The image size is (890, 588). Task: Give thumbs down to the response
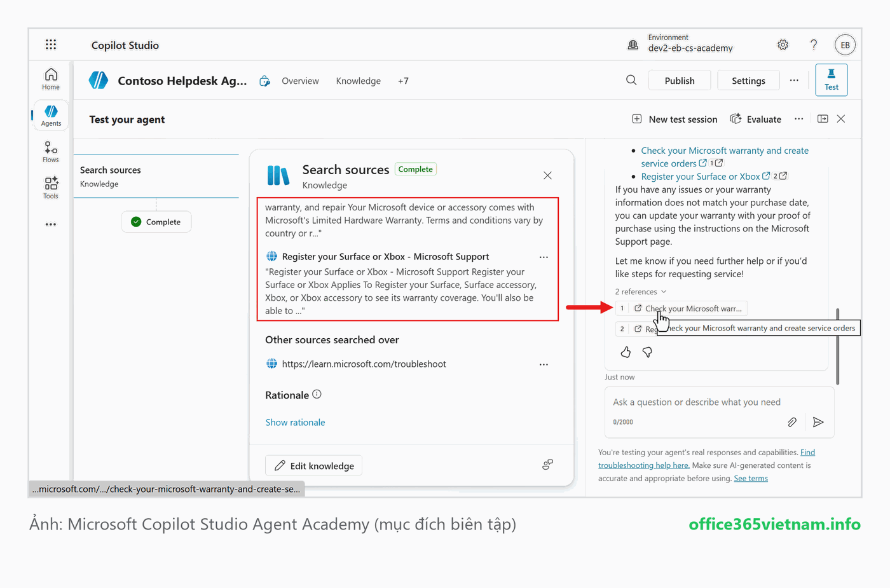647,352
